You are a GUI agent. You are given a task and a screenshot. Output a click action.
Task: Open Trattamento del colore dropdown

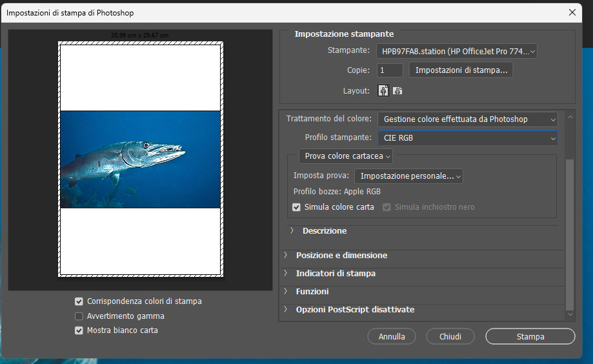[468, 119]
